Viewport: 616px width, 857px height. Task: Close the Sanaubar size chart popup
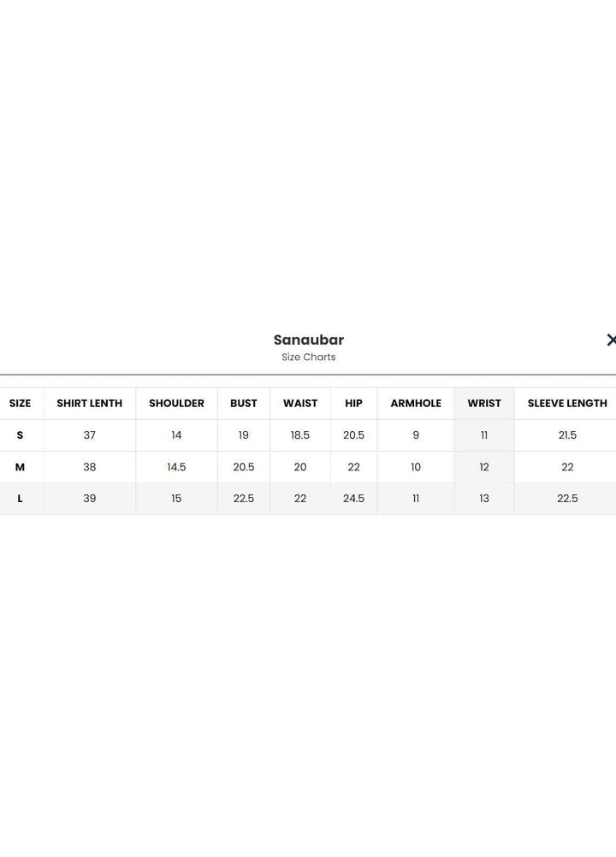point(611,340)
